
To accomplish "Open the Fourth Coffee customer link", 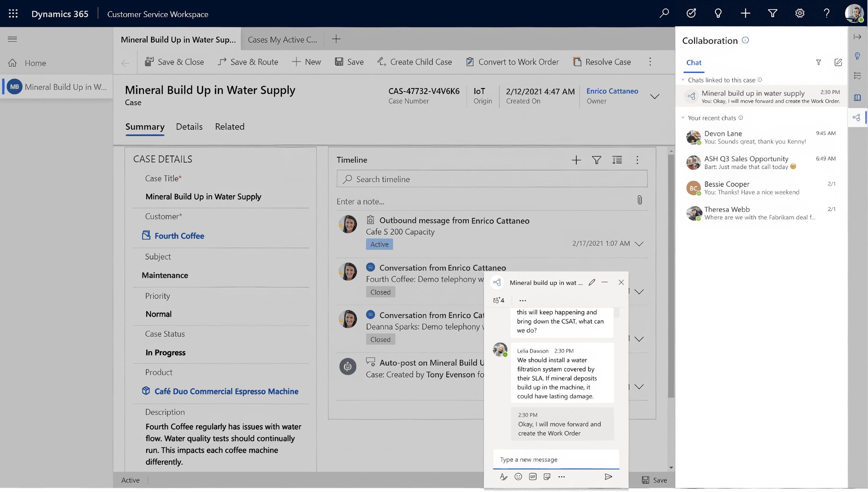I will coord(179,236).
